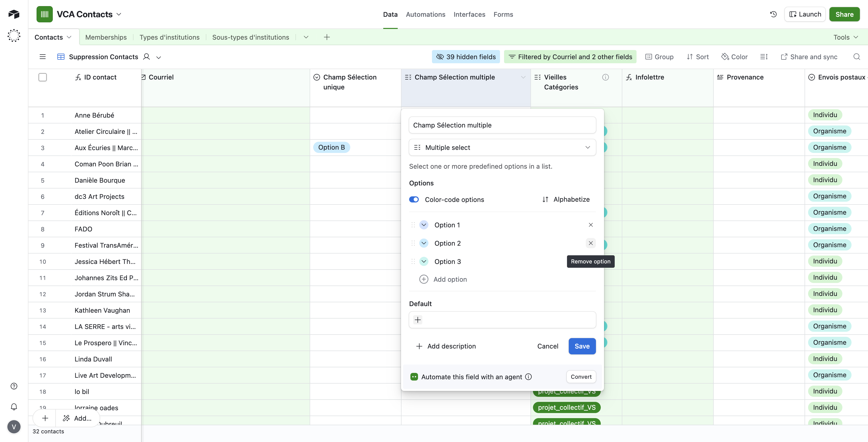The height and width of the screenshot is (442, 868).
Task: Open the row height icon
Action: 764,57
